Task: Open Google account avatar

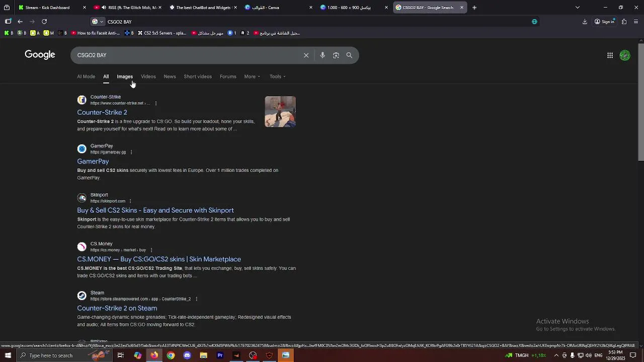Action: [625, 55]
